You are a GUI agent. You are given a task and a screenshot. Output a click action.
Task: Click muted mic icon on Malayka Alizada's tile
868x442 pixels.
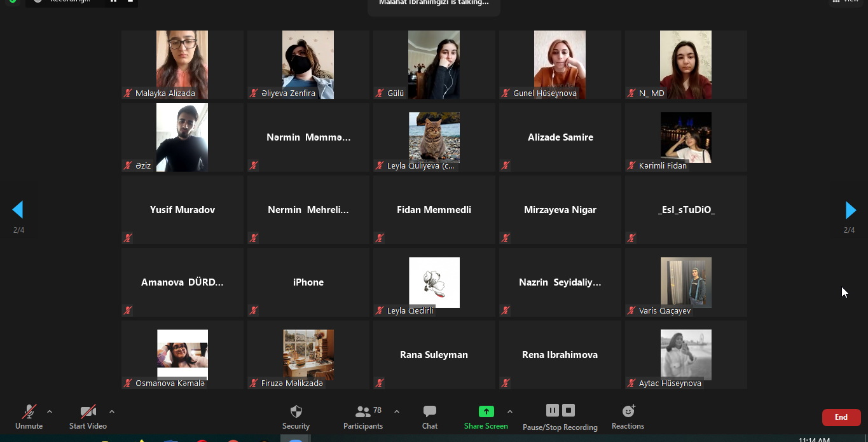tap(128, 93)
